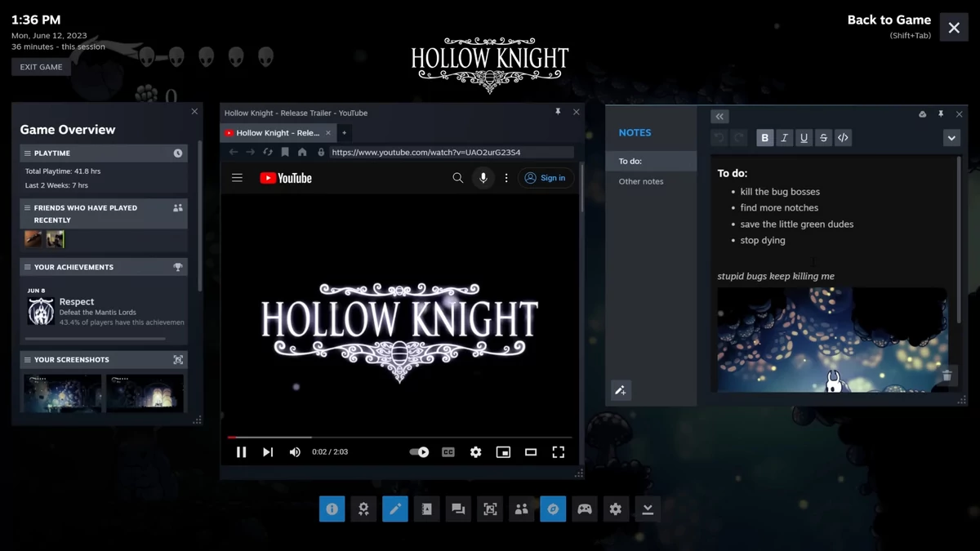Create a new note with the pencil-plus icon

coord(621,391)
